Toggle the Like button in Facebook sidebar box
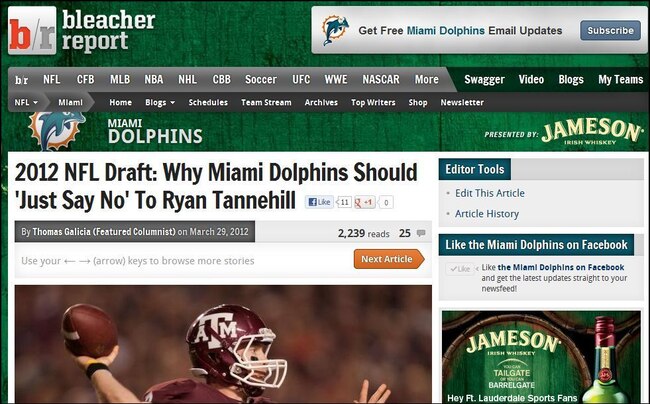 point(459,269)
